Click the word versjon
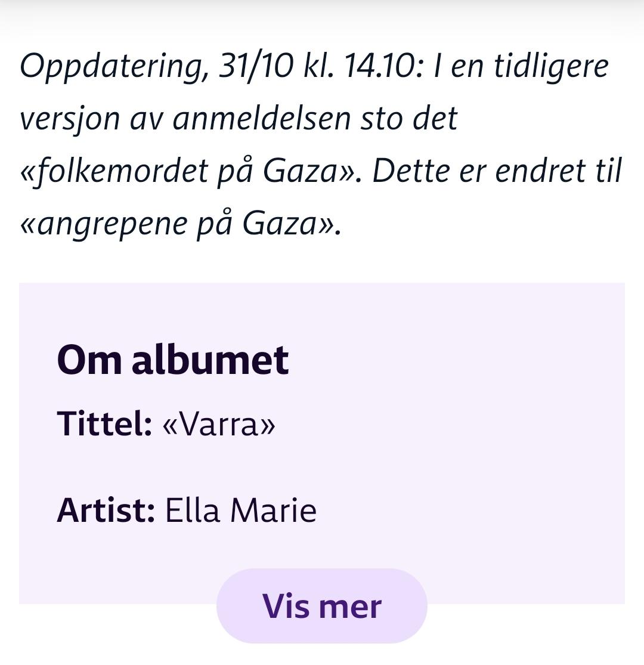This screenshot has height=665, width=644. (x=71, y=119)
